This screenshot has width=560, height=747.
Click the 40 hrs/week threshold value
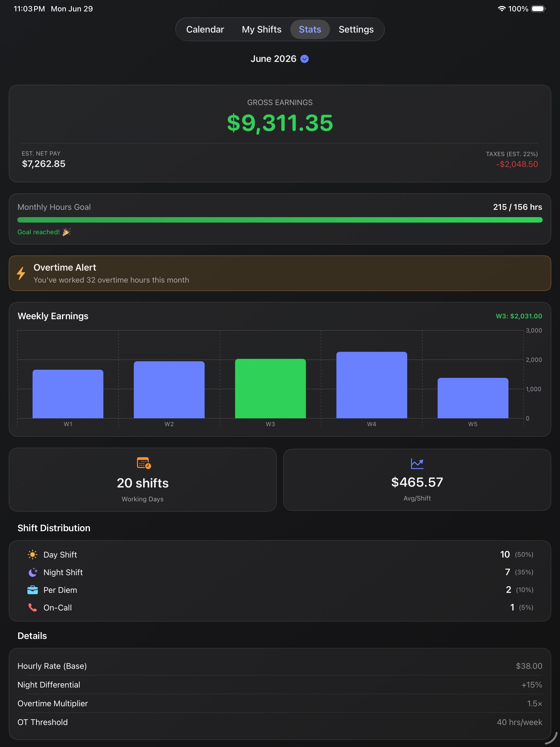(x=519, y=722)
